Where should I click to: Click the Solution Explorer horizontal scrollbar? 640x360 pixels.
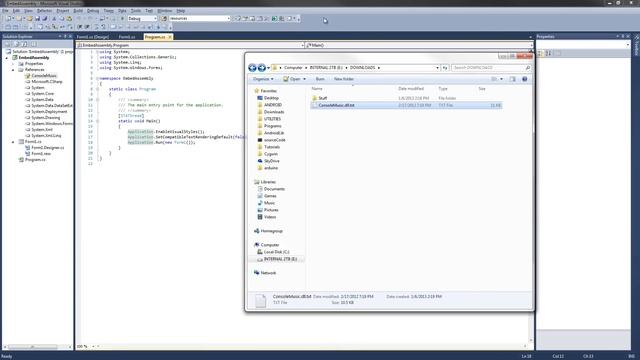33,347
